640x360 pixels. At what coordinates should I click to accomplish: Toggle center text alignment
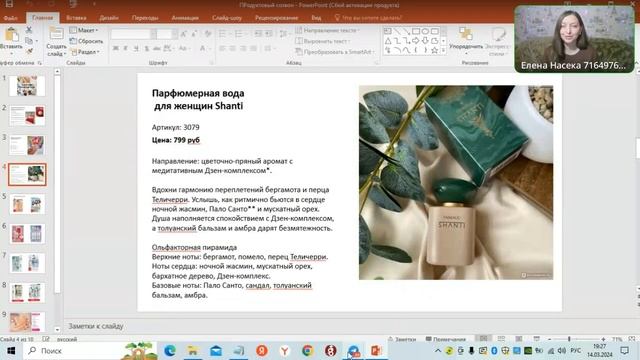coord(233,49)
